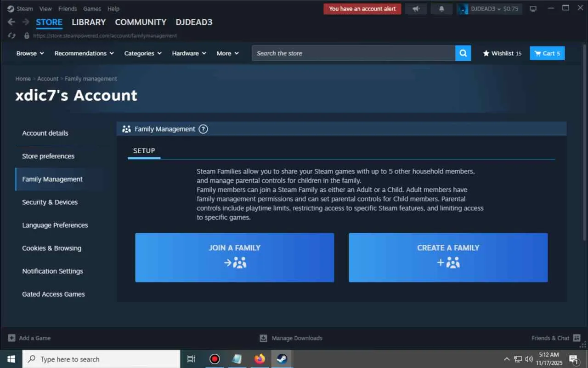588x368 pixels.
Task: Expand the Categories dropdown
Action: pyautogui.click(x=143, y=53)
